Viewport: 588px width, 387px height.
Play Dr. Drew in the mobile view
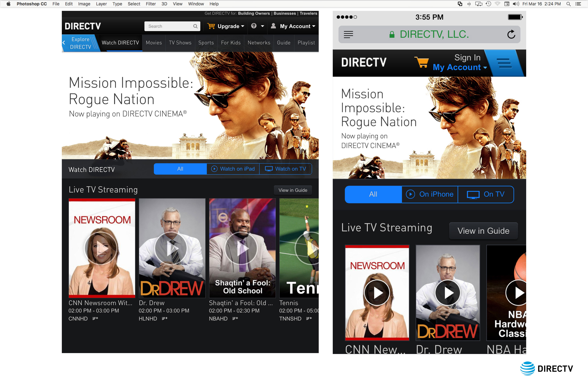pyautogui.click(x=448, y=293)
